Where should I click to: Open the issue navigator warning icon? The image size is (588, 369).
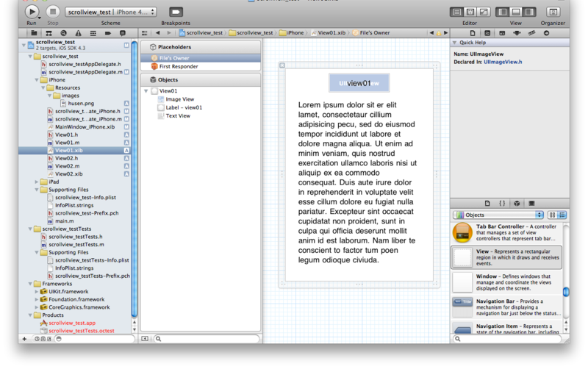point(78,33)
